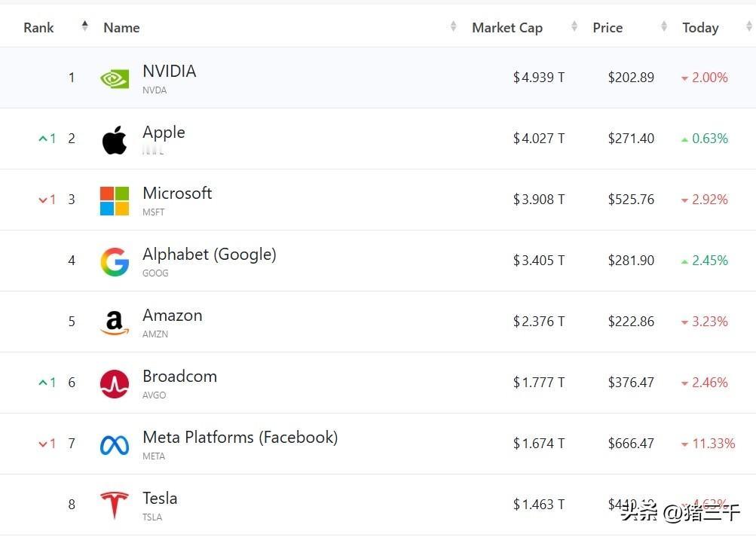
Task: Sort by the Name column header
Action: coord(121,28)
